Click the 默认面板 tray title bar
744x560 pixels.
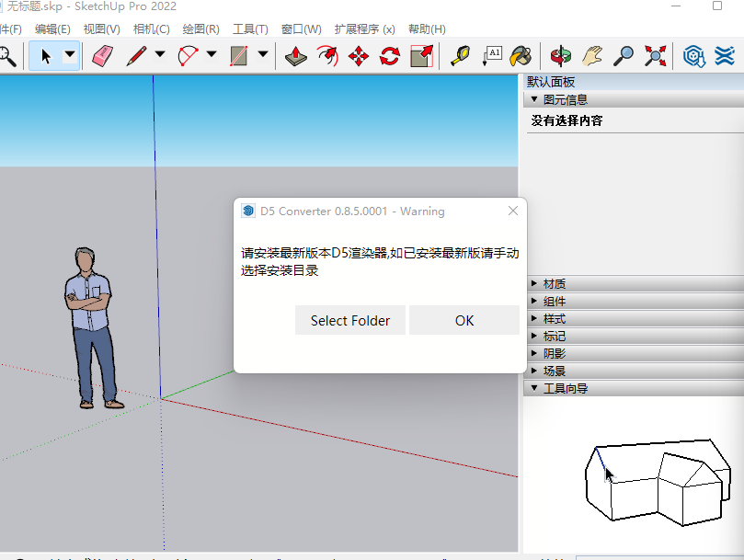pos(635,82)
